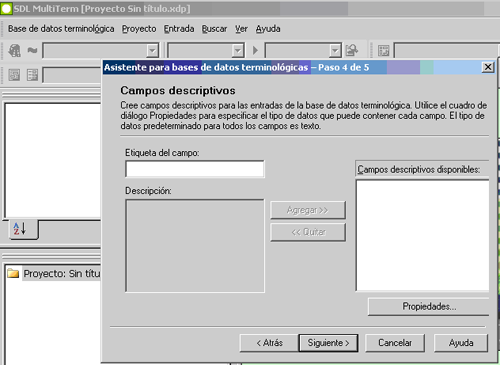Viewport: 500px width, 365px height.
Task: Click the Propiedades... button
Action: [x=429, y=306]
